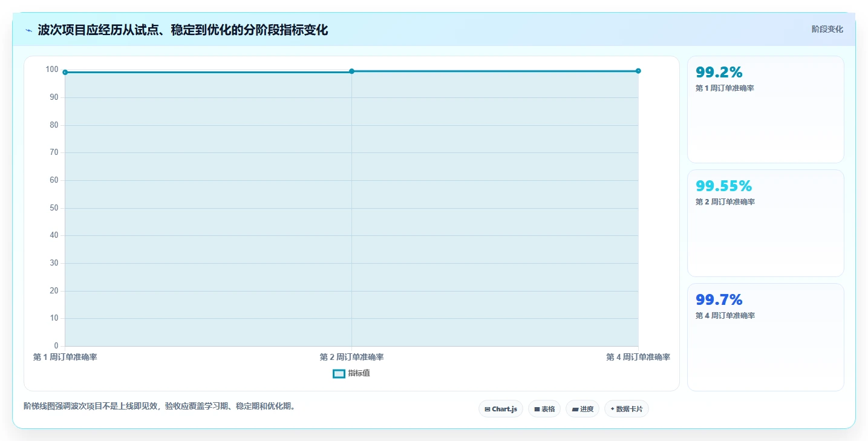Click the y-axis value 100
This screenshot has width=868, height=441.
point(52,70)
